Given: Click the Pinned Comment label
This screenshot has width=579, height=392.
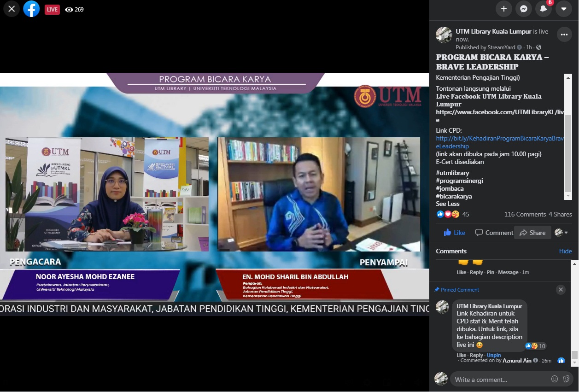Looking at the screenshot, I should click(460, 290).
